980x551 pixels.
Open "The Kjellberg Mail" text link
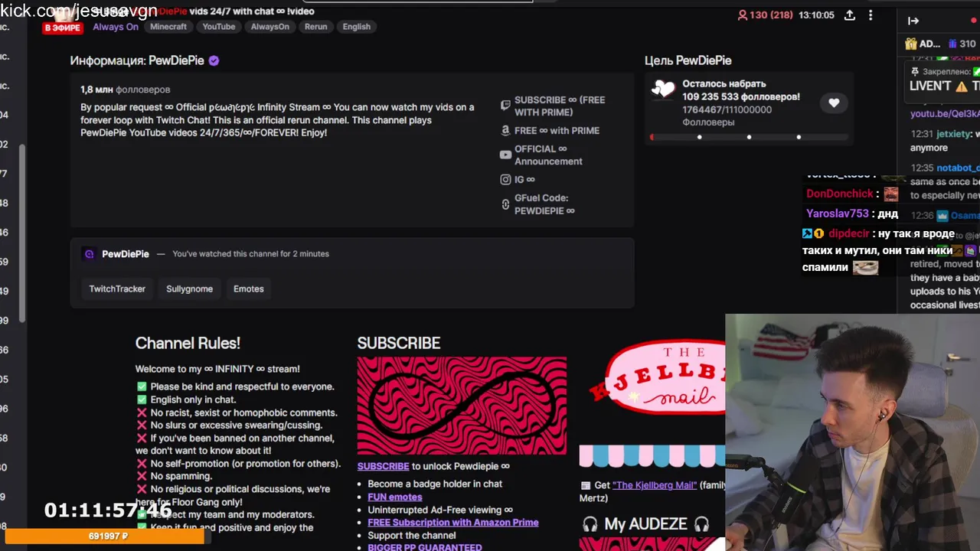655,485
